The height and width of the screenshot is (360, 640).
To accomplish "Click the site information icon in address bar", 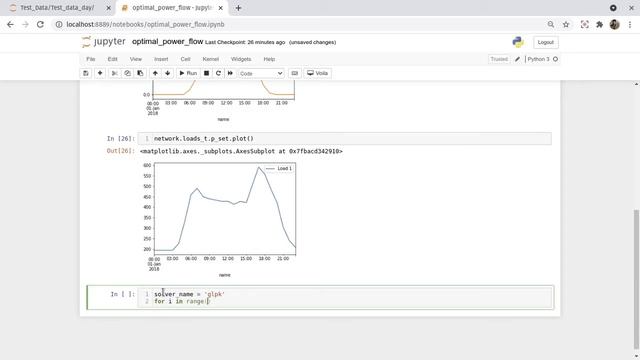I will click(x=59, y=24).
